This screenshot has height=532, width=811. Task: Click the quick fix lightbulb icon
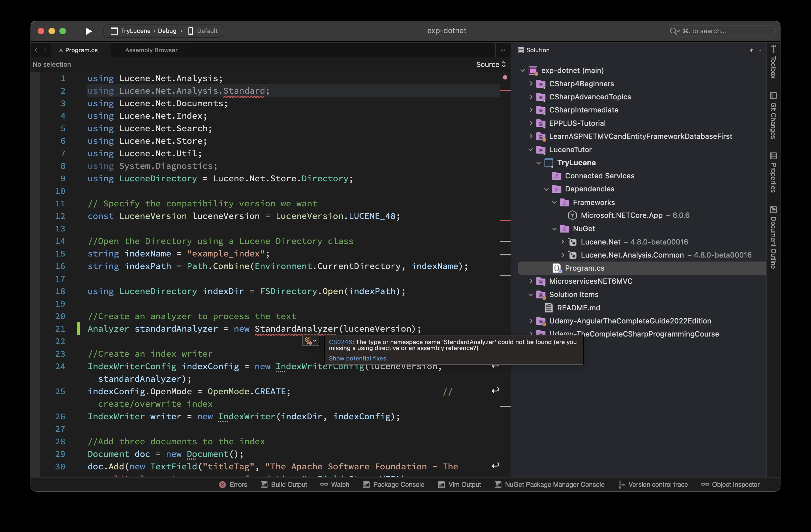(x=308, y=341)
